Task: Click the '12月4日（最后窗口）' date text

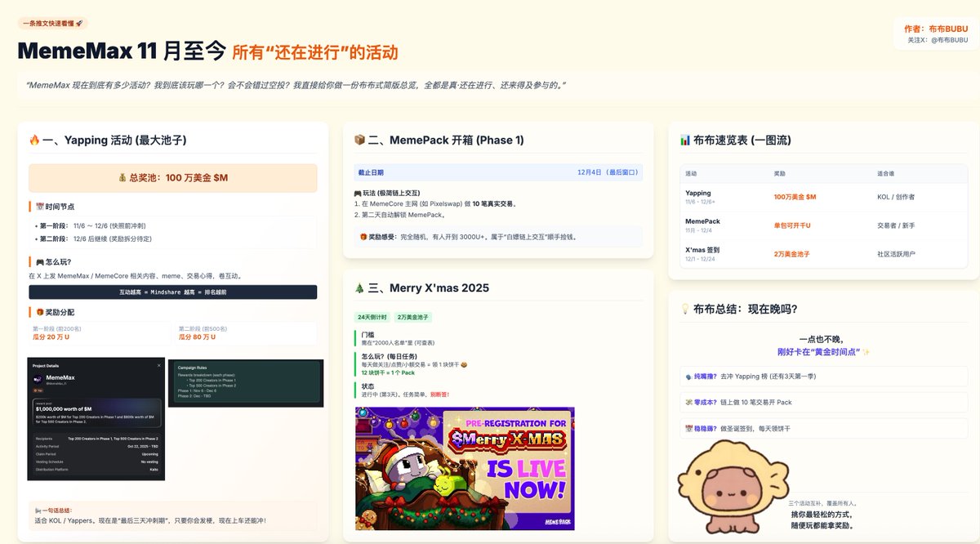Action: coord(607,173)
